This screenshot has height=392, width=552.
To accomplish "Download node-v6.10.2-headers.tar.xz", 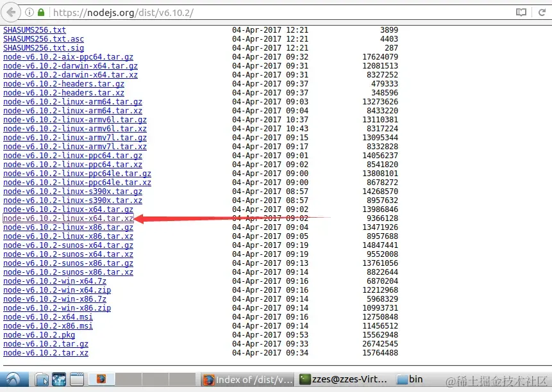I will coord(63,93).
